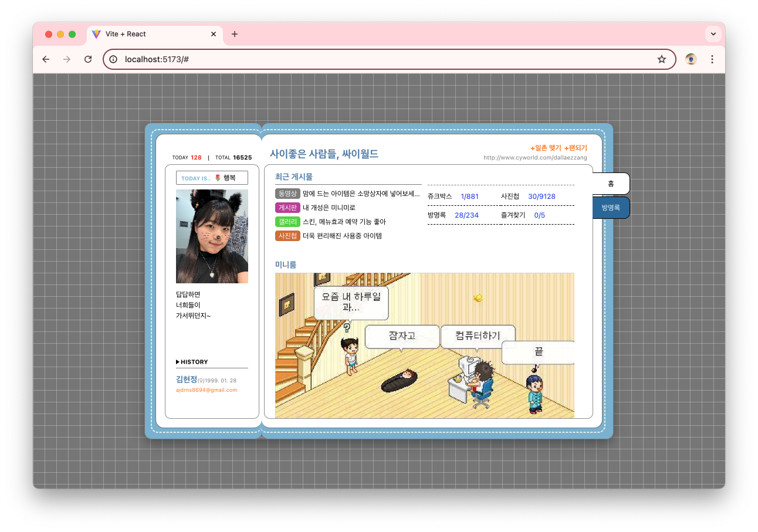Image resolution: width=758 pixels, height=532 pixels.
Task: Click the 동영상 category badge
Action: point(287,194)
